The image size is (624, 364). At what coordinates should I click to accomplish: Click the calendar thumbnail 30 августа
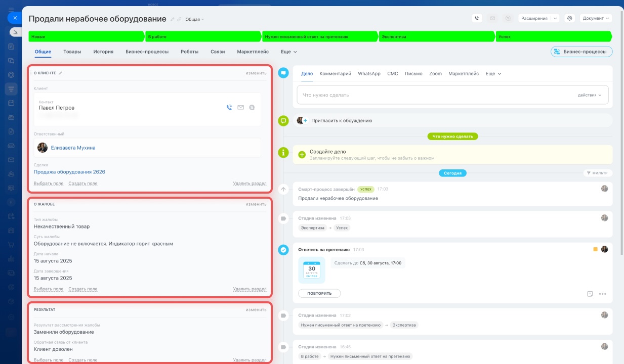[312, 270]
